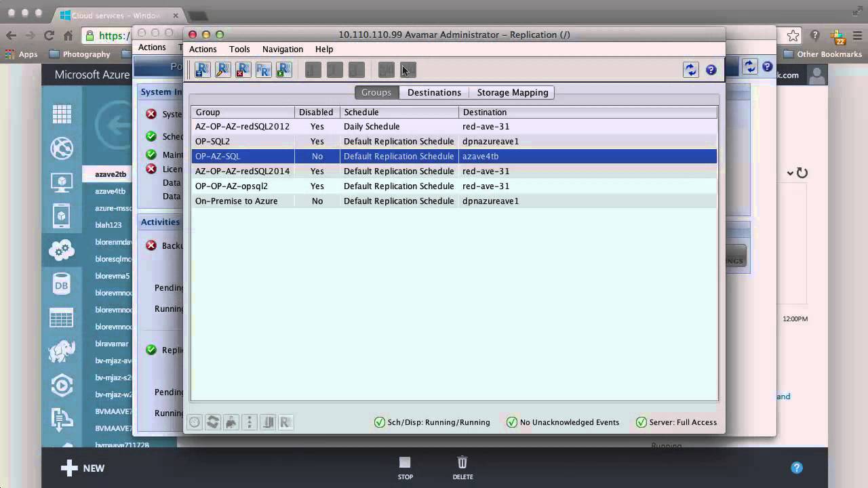Screen dimensions: 868x488
Task: Select OP-SQL2 group row
Action: pyautogui.click(x=454, y=141)
